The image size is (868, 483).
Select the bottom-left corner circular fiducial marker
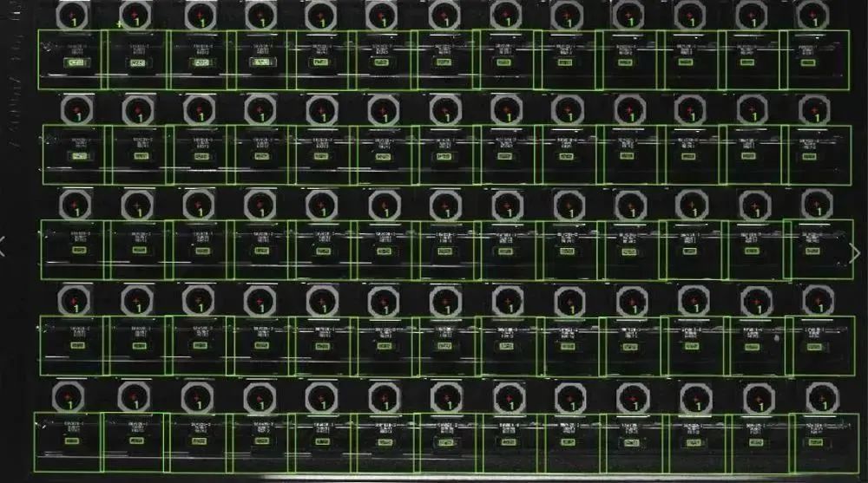tap(69, 397)
